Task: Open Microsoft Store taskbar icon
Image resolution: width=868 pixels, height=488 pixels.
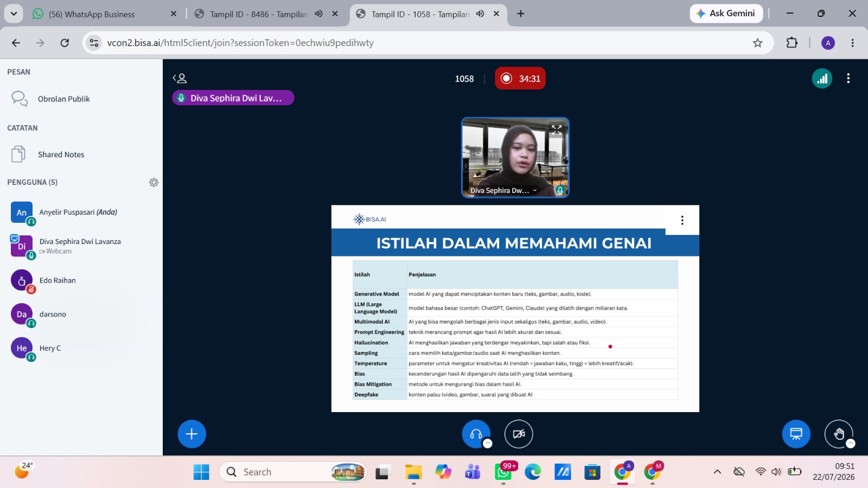Action: 592,472
